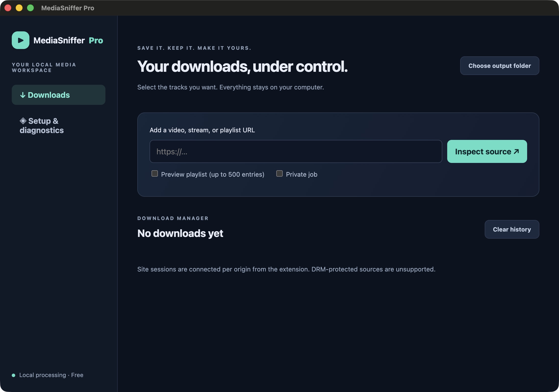
Task: Click "Add a video, stream, or playlist URL" label
Action: click(x=202, y=130)
